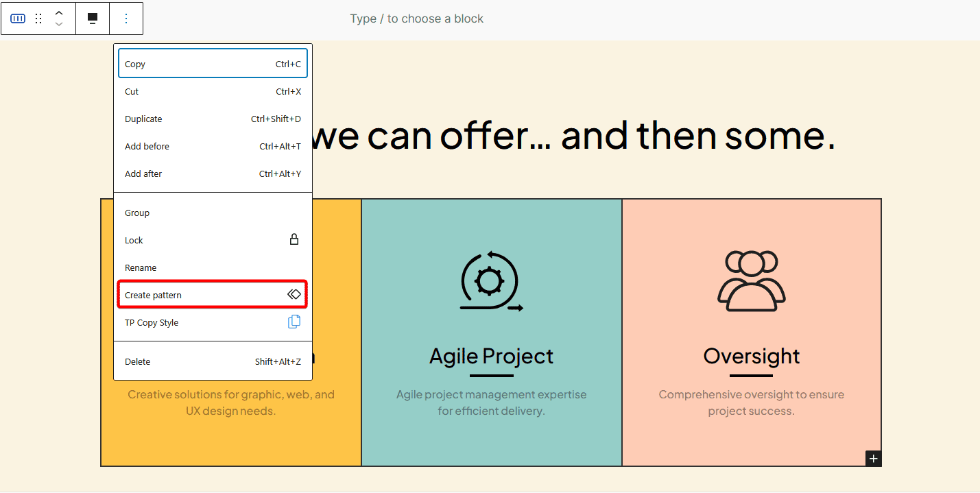Click the padlock icon beside Lock

point(294,239)
